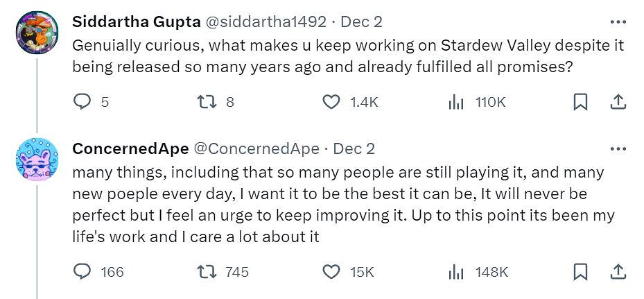View analytics for Siddartha's 110K views
Image resolution: width=644 pixels, height=299 pixels.
point(455,102)
